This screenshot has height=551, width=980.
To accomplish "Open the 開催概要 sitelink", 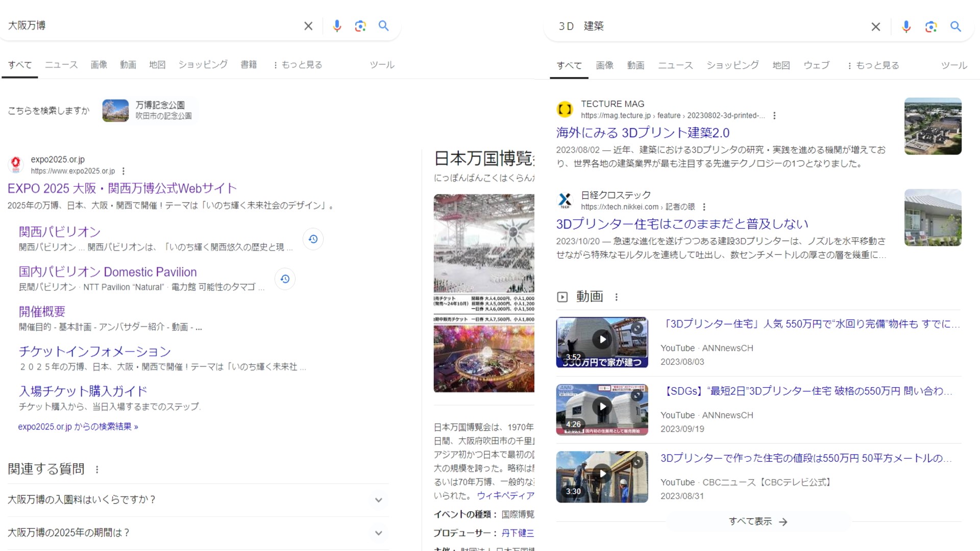I will tap(42, 312).
